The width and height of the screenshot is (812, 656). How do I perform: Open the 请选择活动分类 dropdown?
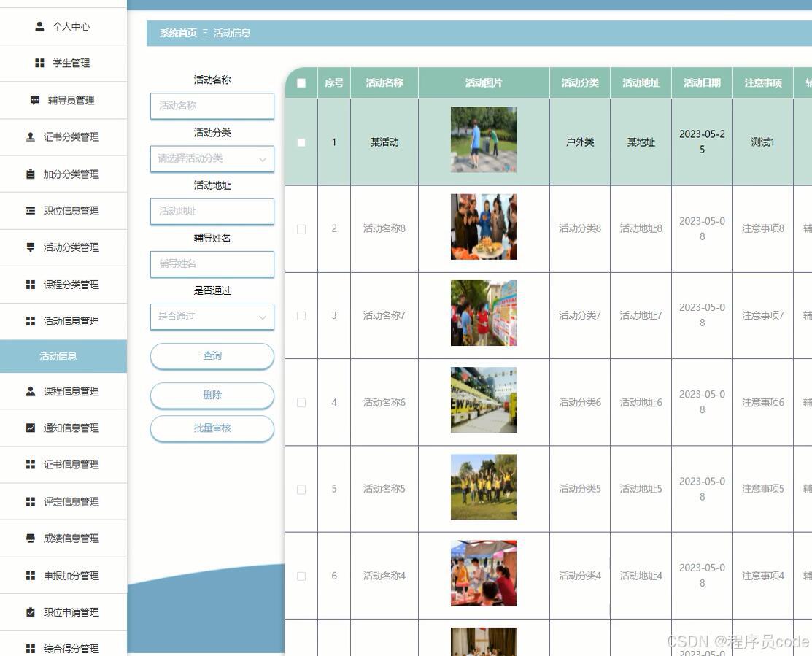pos(212,158)
